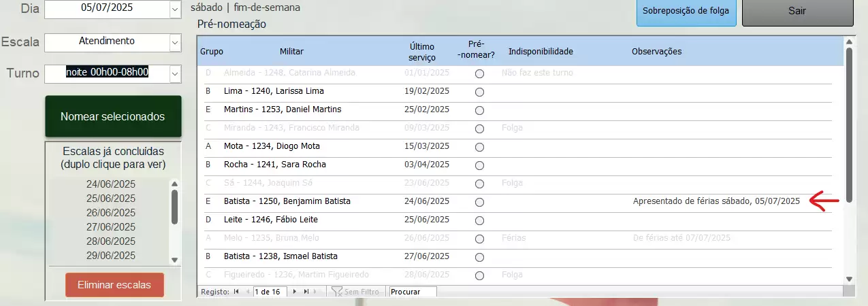This screenshot has width=868, height=306.
Task: Select pre-nomear radio for Daniel Martins
Action: 479,110
